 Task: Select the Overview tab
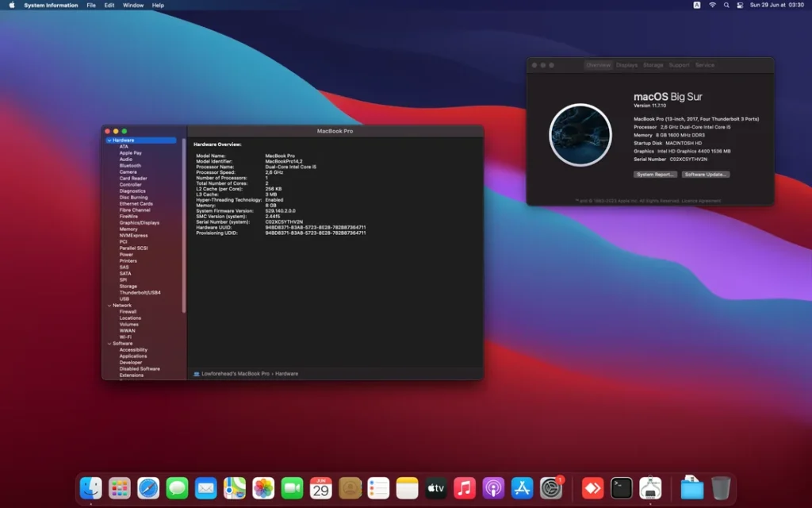[x=598, y=65]
